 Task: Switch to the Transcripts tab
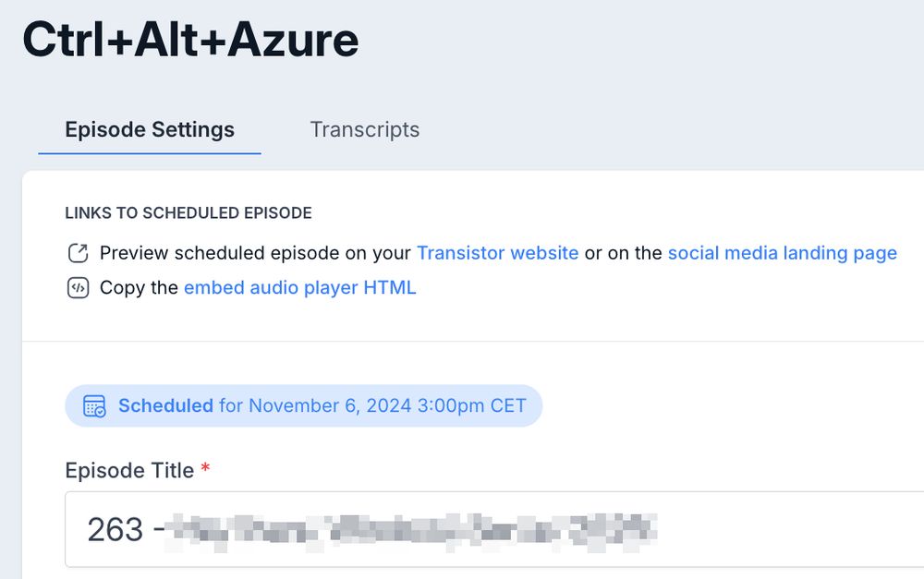364,129
